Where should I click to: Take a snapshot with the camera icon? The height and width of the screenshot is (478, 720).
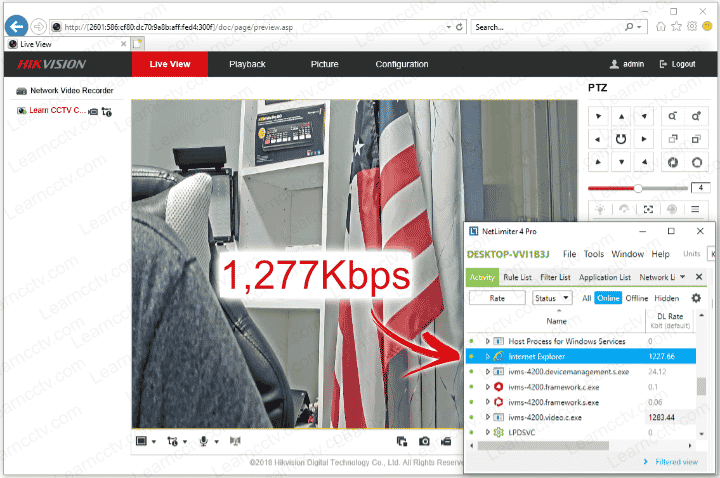point(424,441)
